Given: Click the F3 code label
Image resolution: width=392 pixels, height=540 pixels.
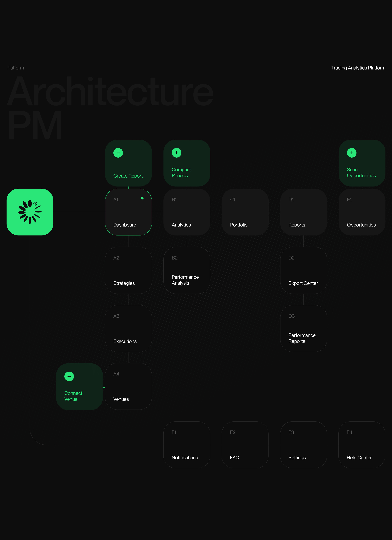Looking at the screenshot, I should pyautogui.click(x=291, y=432).
